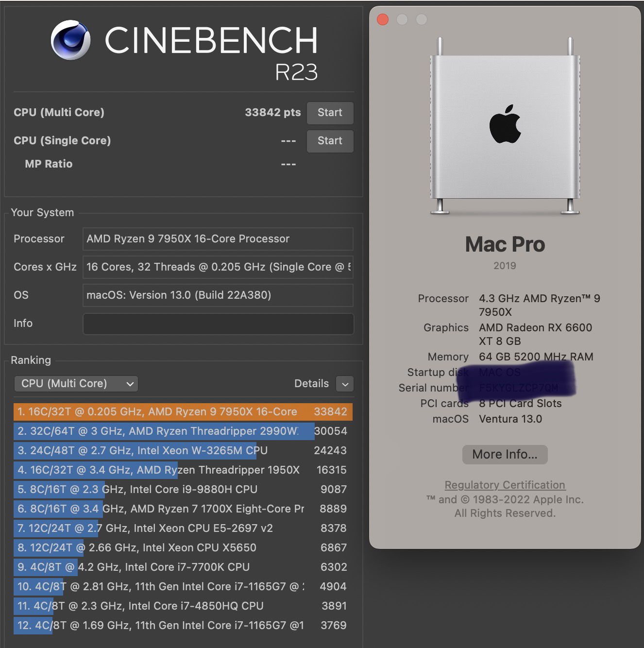Image resolution: width=644 pixels, height=648 pixels.
Task: Select ranking row 6 AMD Ryzen 7 1700X
Action: click(183, 509)
